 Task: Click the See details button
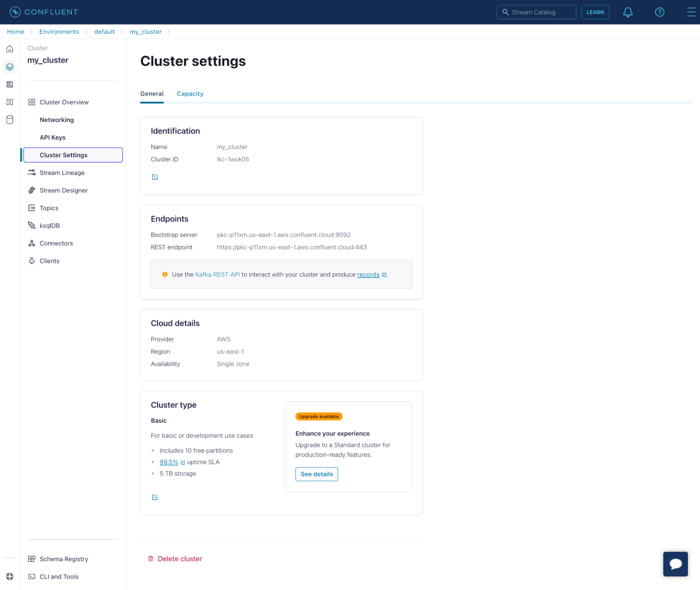point(316,474)
